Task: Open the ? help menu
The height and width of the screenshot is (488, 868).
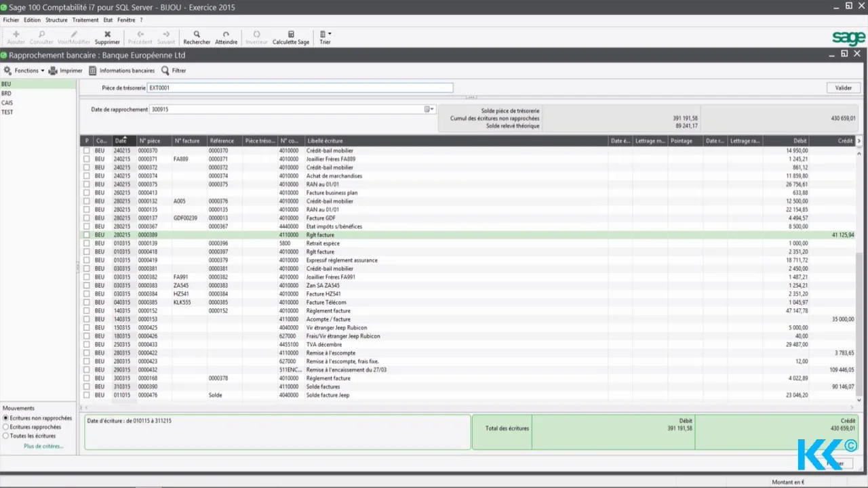Action: (141, 20)
